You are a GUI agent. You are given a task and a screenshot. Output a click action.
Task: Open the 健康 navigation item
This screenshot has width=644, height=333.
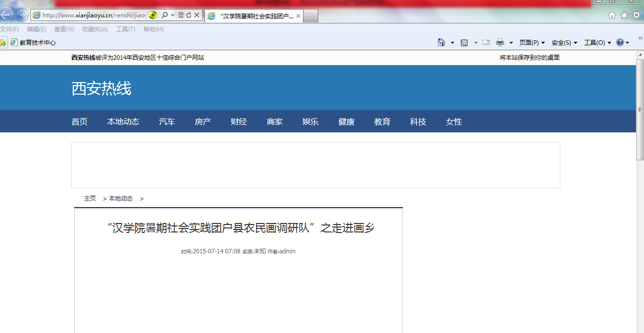click(347, 121)
